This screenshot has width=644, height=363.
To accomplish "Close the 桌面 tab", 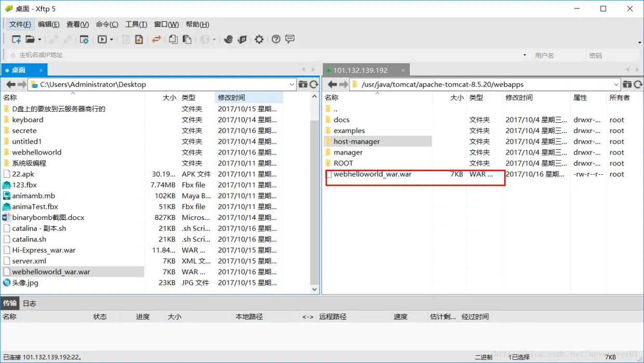I will pyautogui.click(x=41, y=70).
